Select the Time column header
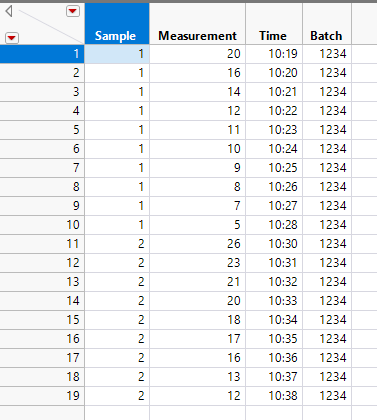377x420 pixels. click(274, 24)
